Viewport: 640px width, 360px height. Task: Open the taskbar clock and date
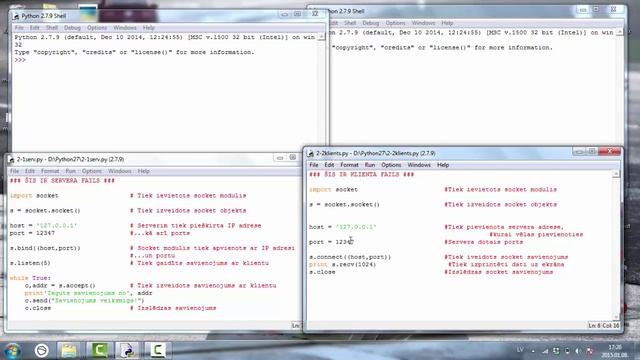(615, 351)
